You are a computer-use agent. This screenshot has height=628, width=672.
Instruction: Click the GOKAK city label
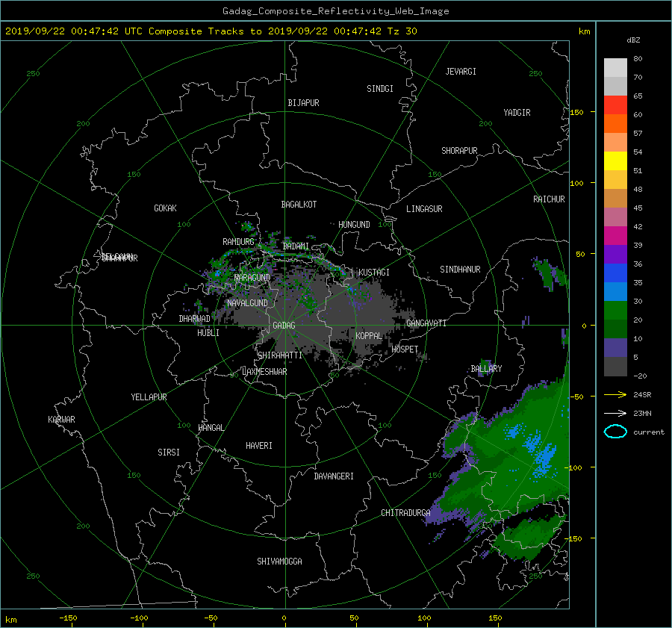165,208
